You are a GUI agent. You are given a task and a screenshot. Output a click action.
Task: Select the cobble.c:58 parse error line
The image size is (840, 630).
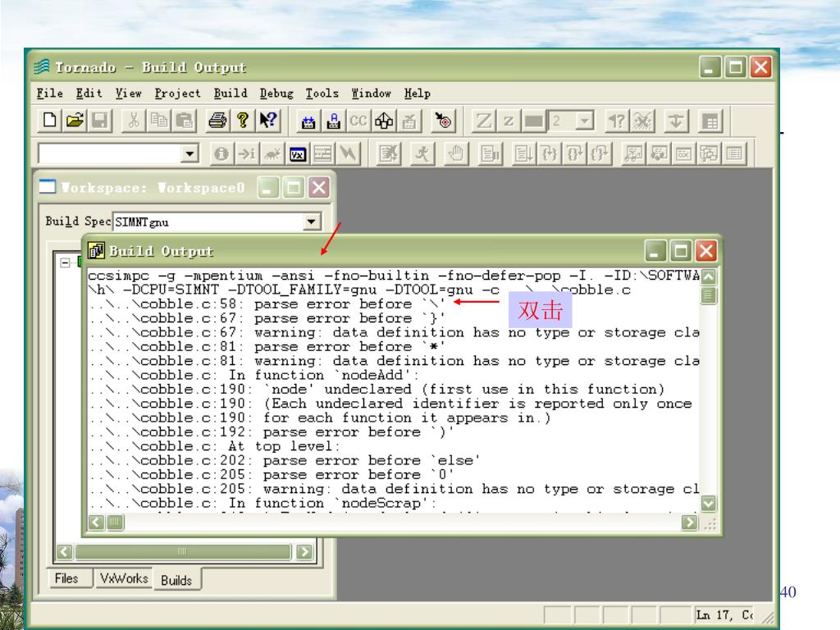[x=267, y=304]
